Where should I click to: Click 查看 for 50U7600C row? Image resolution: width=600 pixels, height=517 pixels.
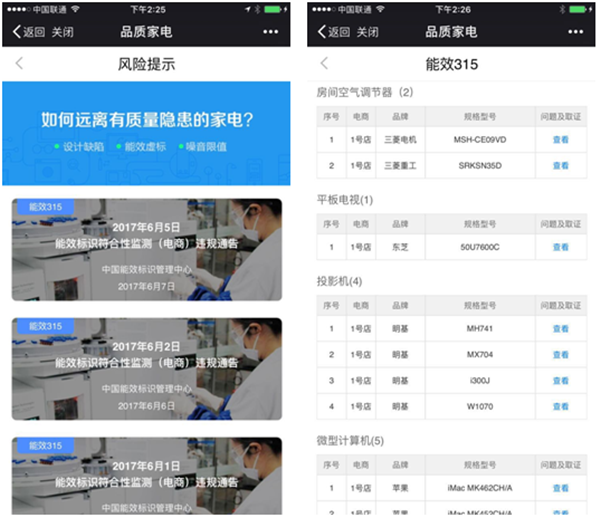click(561, 247)
